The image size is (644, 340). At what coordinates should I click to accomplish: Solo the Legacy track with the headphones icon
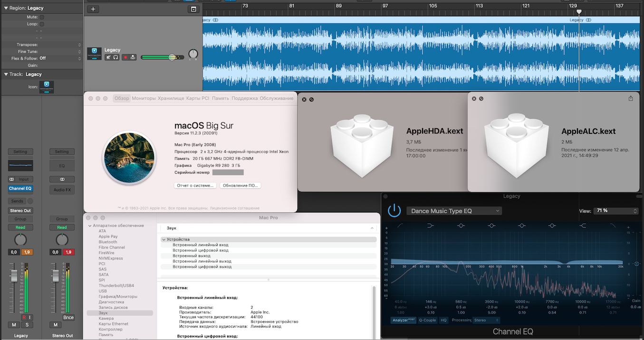pos(115,57)
